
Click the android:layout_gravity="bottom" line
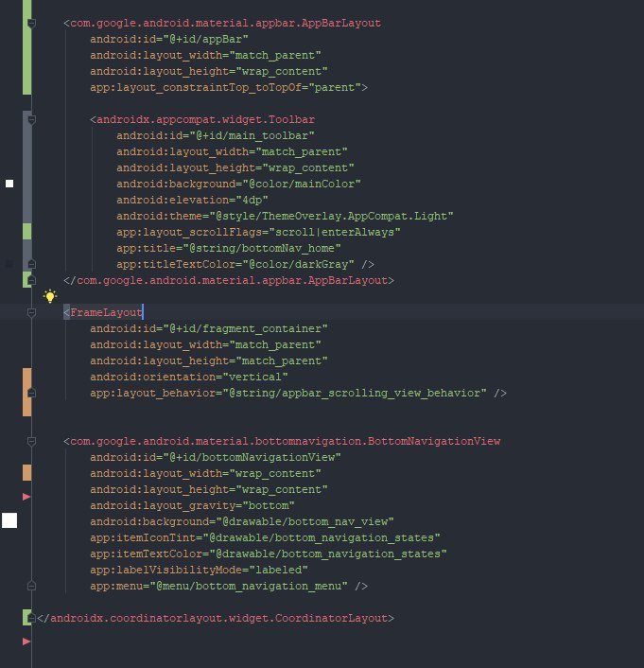192,505
